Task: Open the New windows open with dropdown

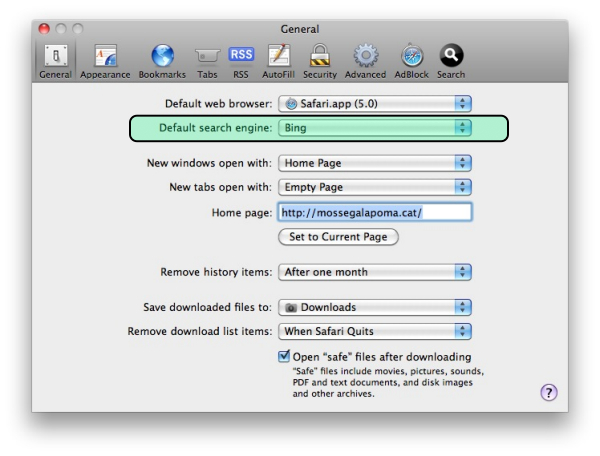Action: [x=375, y=163]
